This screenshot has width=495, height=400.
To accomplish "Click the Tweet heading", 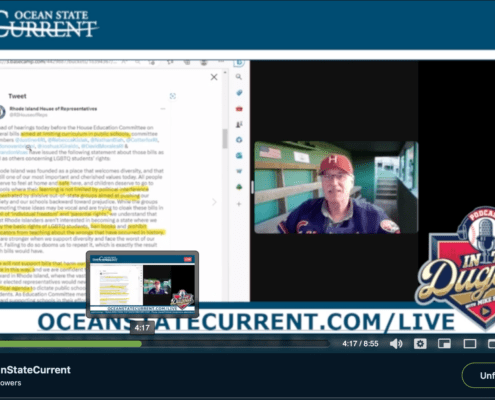I will [17, 96].
